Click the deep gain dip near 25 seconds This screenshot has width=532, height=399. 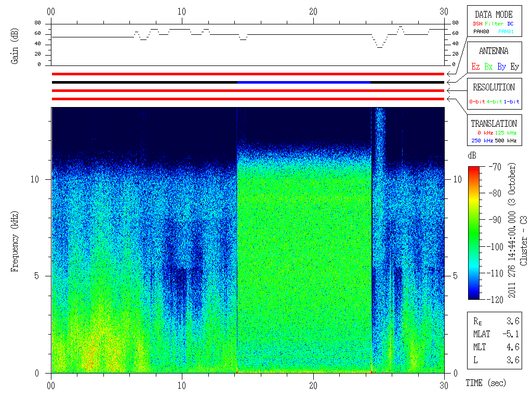(x=380, y=47)
